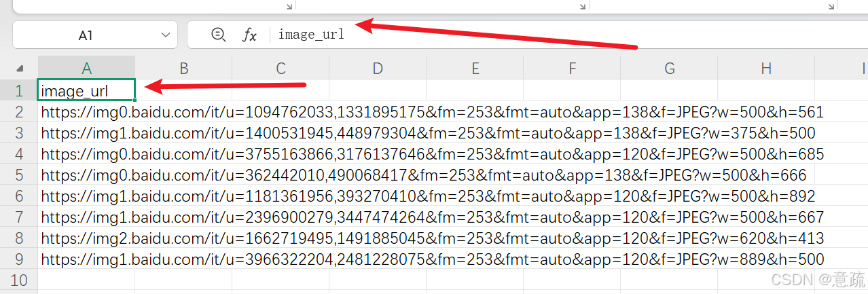The width and height of the screenshot is (868, 294).
Task: Select column D header
Action: [378, 68]
